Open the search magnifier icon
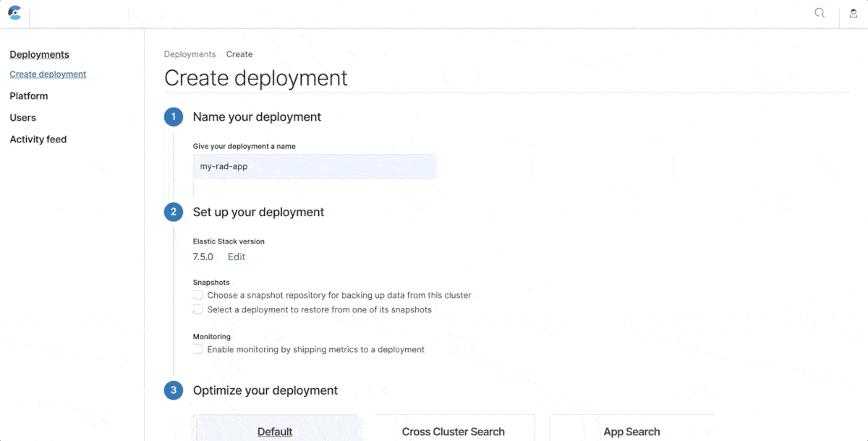Viewport: 868px width, 441px height. (820, 13)
